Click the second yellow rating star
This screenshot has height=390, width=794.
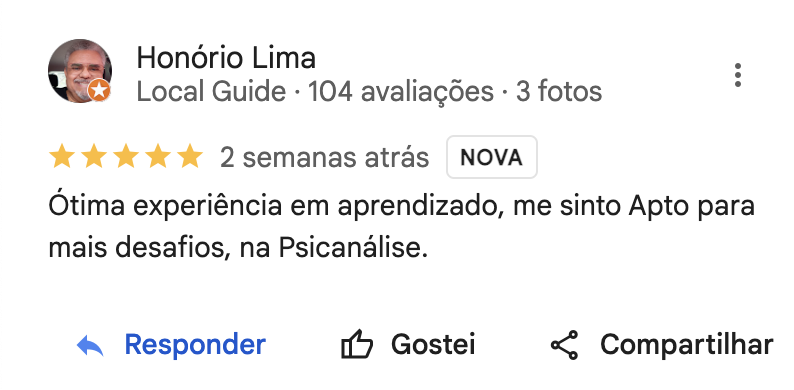point(94,156)
